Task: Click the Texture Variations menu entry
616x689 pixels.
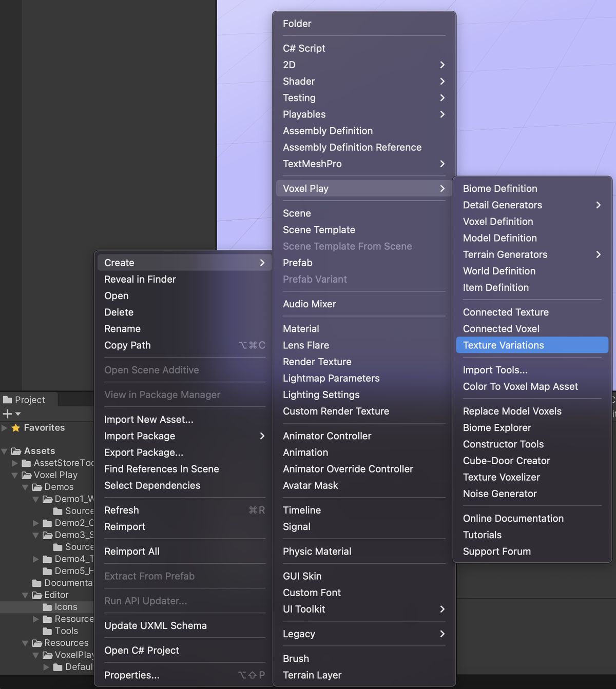Action: coord(503,345)
